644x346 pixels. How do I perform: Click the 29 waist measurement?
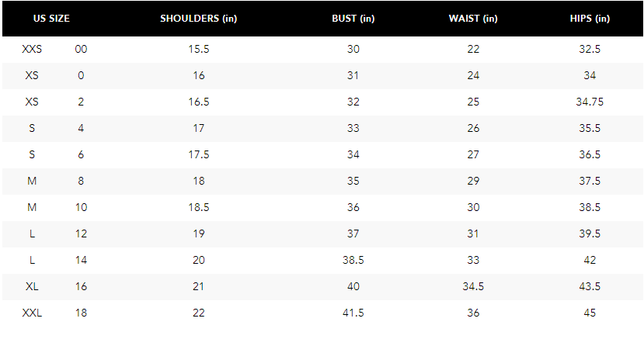point(473,181)
